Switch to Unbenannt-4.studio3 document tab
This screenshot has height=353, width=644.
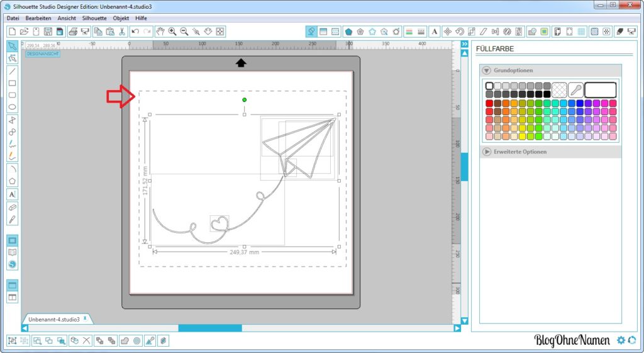[53, 319]
